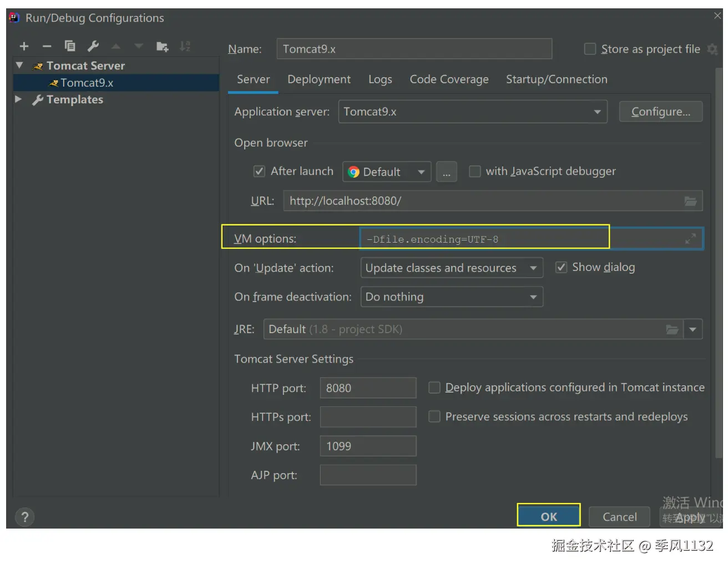Image resolution: width=728 pixels, height=568 pixels.
Task: Open the Application server dropdown
Action: (x=473, y=112)
